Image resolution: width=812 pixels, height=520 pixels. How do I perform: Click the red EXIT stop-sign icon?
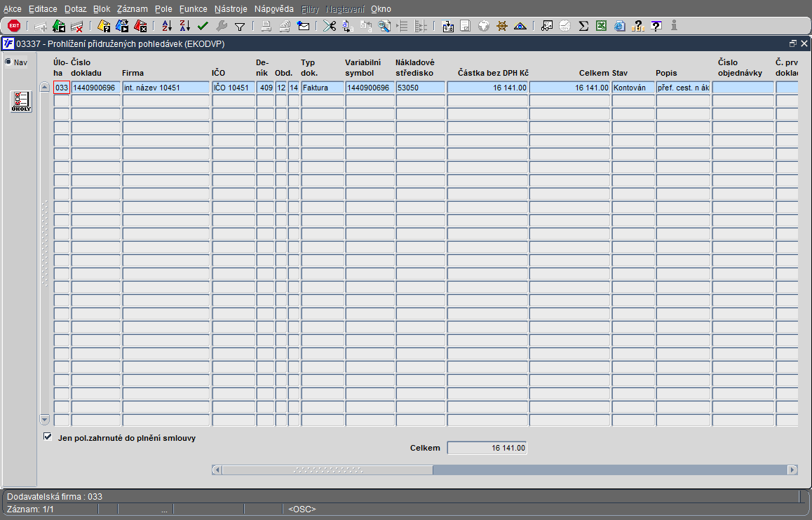pos(14,25)
